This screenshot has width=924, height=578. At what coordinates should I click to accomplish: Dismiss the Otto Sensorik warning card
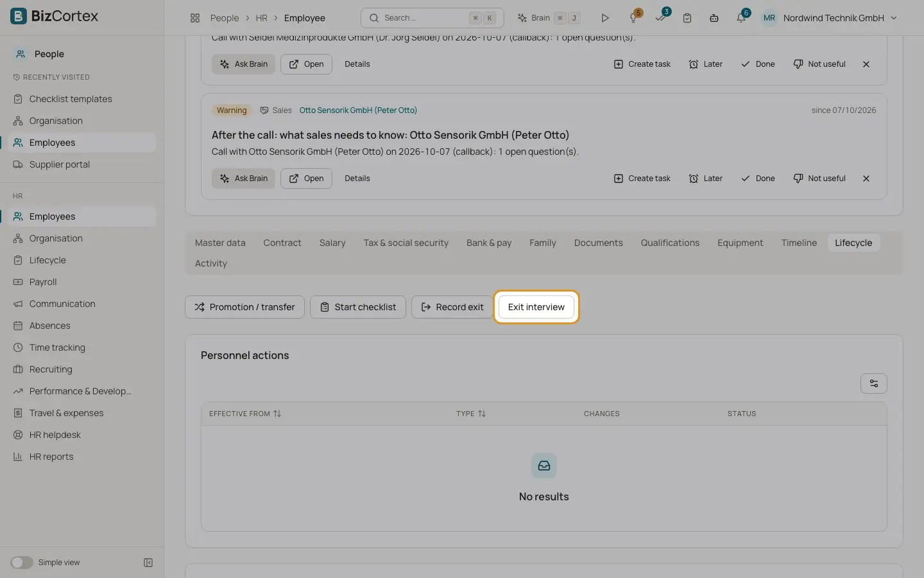click(866, 179)
